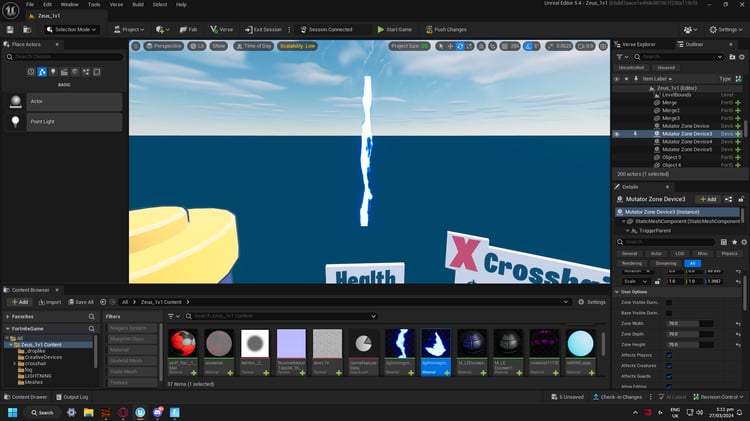Select the rotate transform tool in viewport
The height and width of the screenshot is (421, 750).
460,46
